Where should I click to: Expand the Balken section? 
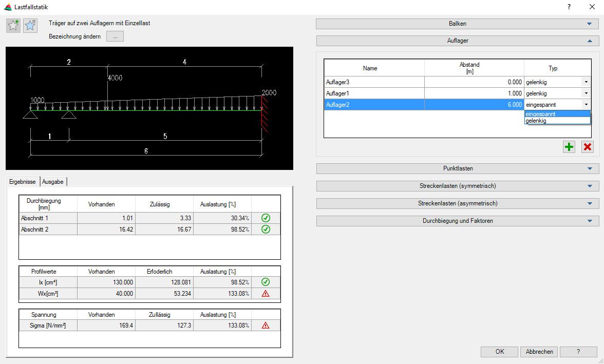(x=457, y=24)
